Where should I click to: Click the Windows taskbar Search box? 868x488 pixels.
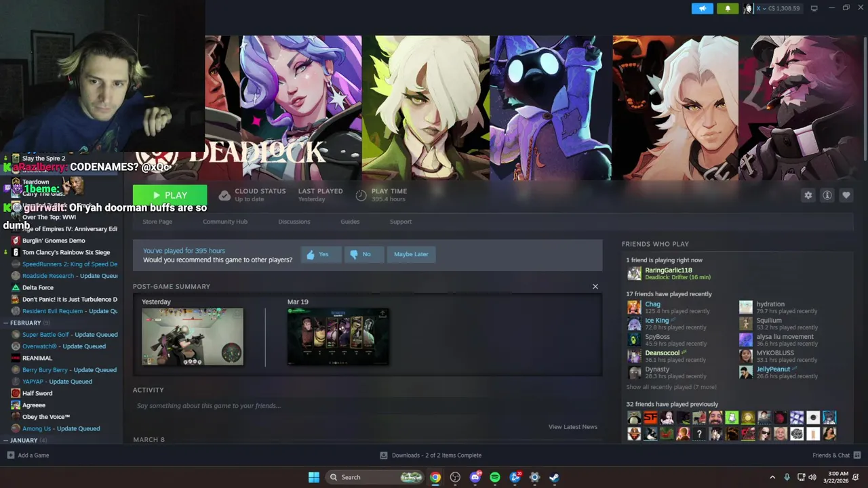375,477
